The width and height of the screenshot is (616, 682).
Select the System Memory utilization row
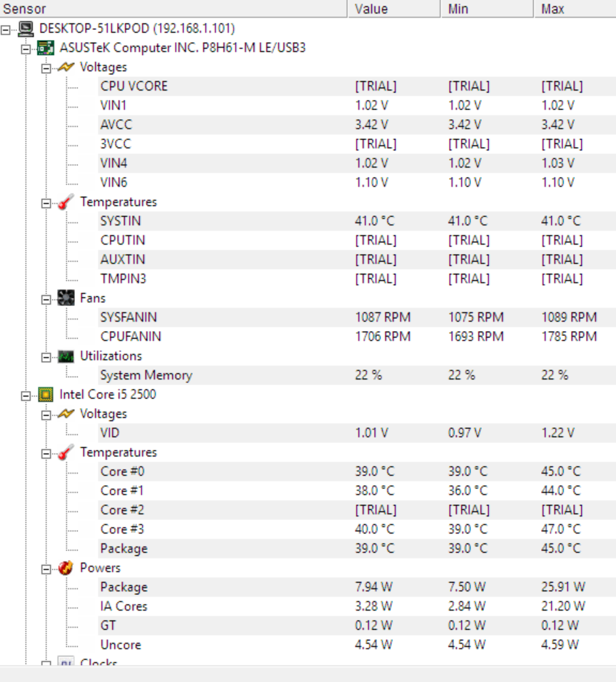pos(357,375)
